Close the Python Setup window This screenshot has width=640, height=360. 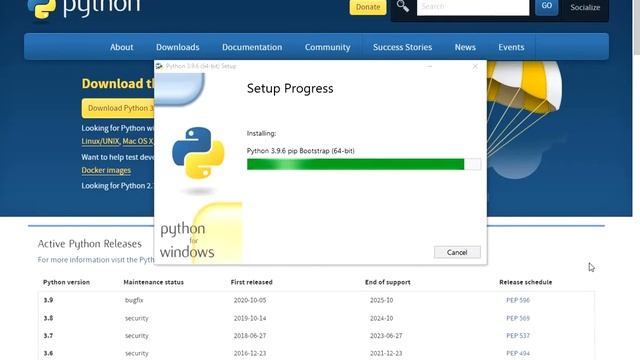click(x=475, y=66)
